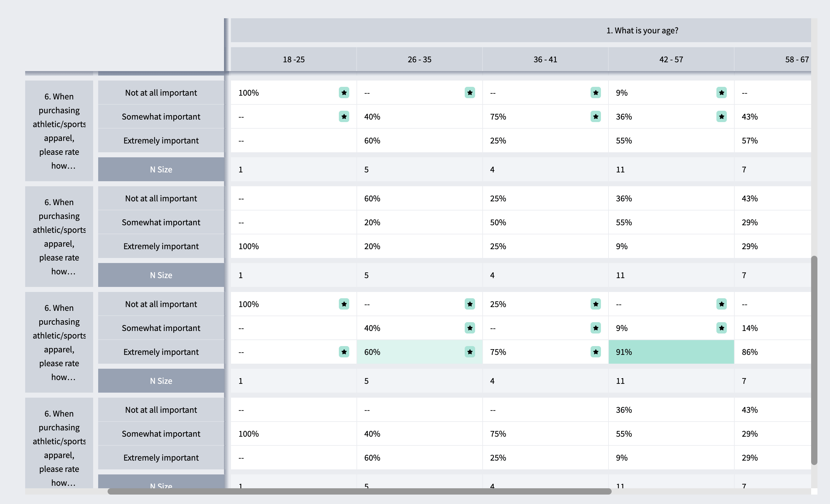Click the 14% cell in the 58 - 67 column

click(x=773, y=328)
